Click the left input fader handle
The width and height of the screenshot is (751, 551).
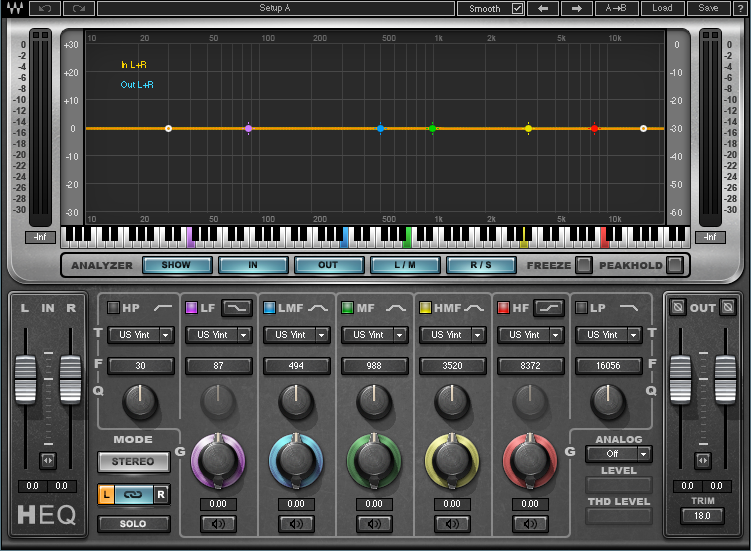25,379
